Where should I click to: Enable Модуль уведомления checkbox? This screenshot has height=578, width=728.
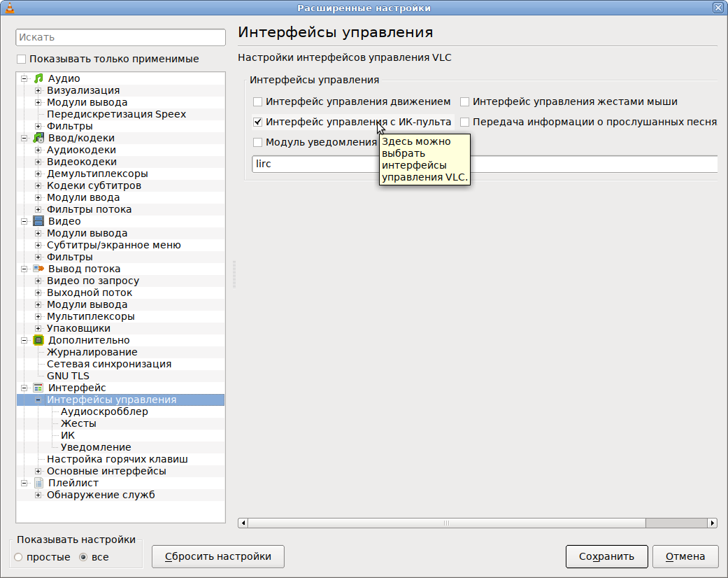257,142
